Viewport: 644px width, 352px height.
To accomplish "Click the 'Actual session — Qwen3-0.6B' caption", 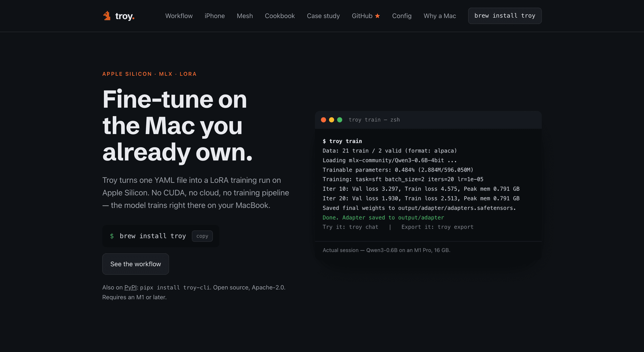I will (386, 250).
